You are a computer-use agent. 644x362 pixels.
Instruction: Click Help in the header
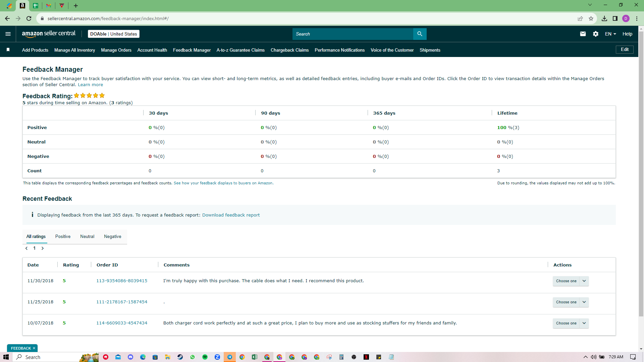click(x=627, y=34)
